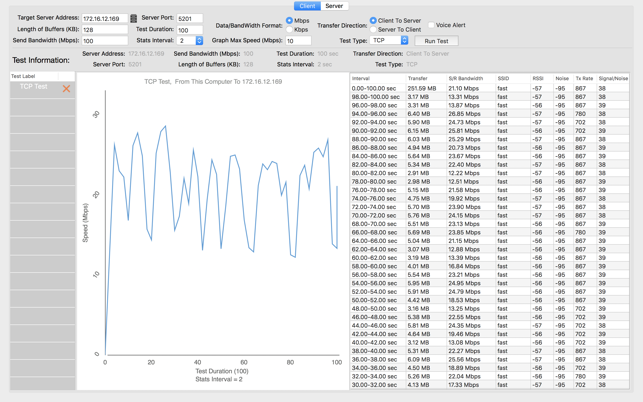Choose Client To Server transfer direction
Image resolution: width=643 pixels, height=402 pixels.
[x=373, y=20]
